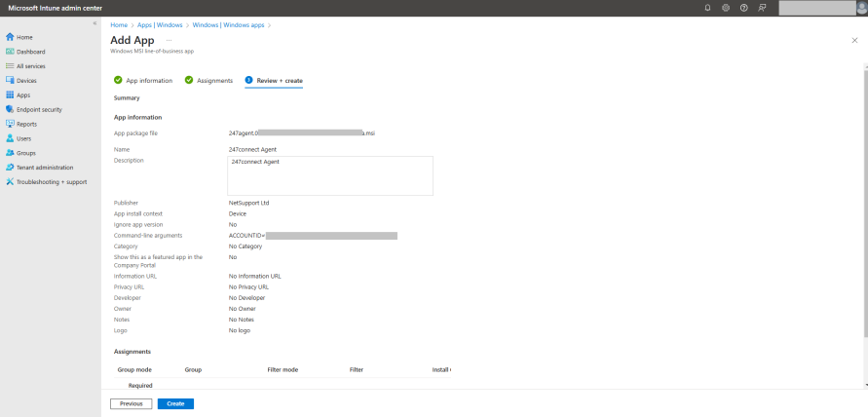
Task: Select the Devices icon in the sidebar
Action: coord(10,80)
